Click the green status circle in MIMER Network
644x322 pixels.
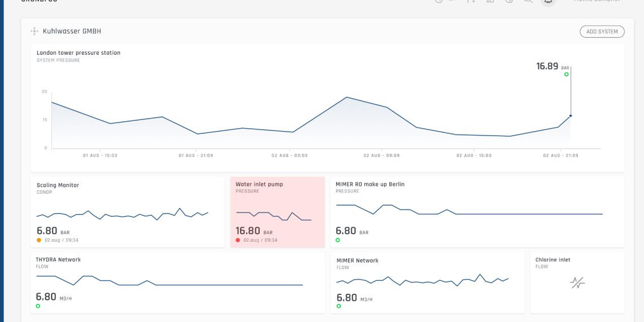pyautogui.click(x=338, y=306)
